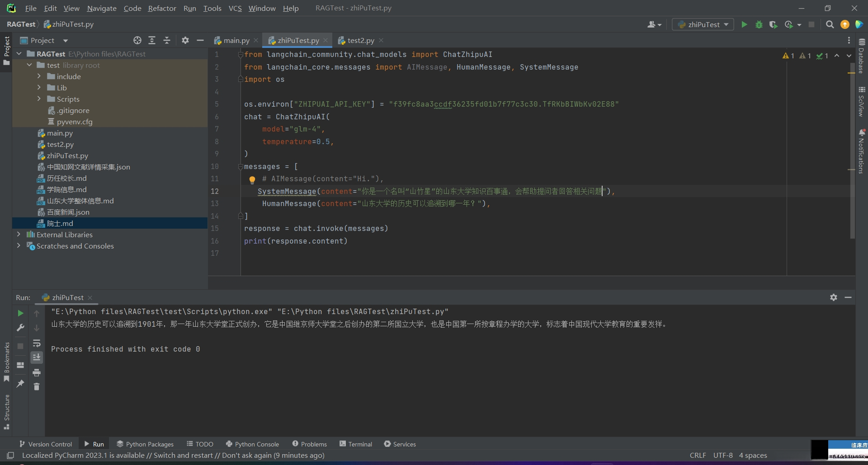Expand the Scripts folder
The width and height of the screenshot is (868, 465).
pos(39,99)
